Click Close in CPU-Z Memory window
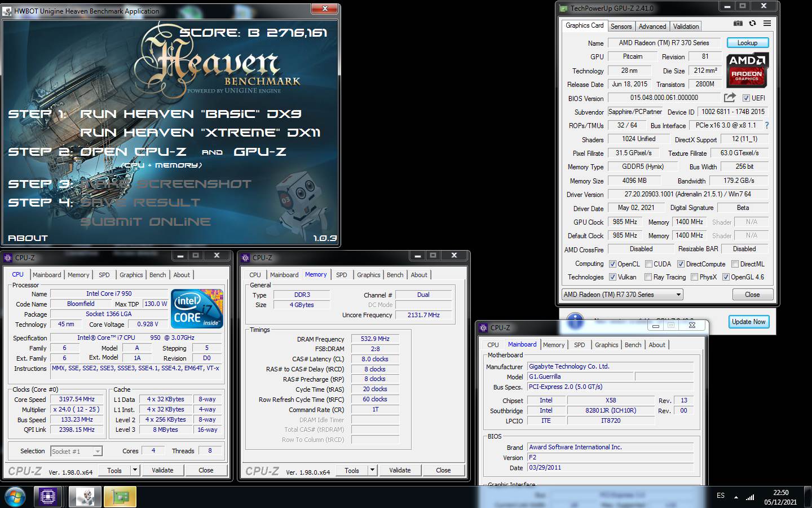The height and width of the screenshot is (508, 812). pos(443,470)
